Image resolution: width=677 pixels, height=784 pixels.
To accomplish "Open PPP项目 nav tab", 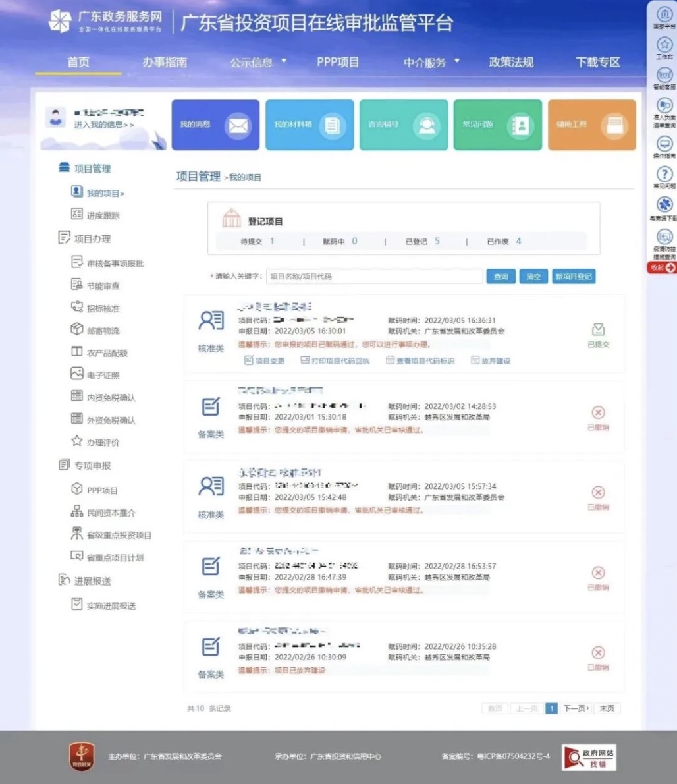I will (338, 62).
